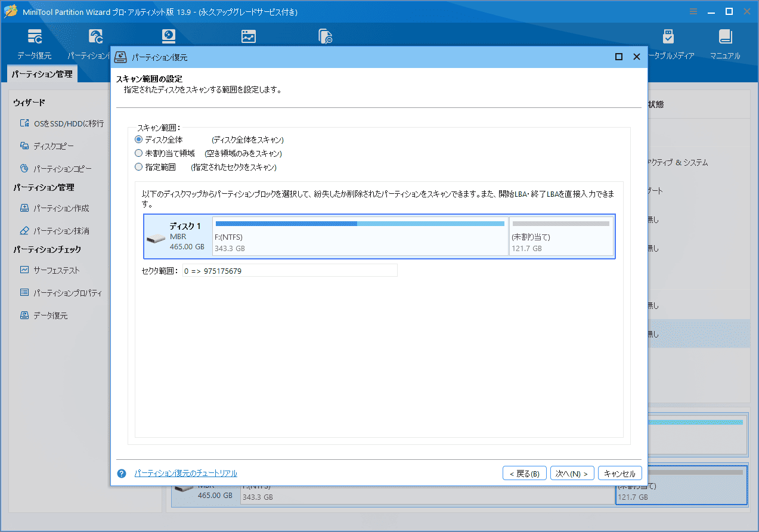Viewport: 759px width, 532px height.
Task: Maximize the パーティション復元 dialog
Action: (619, 57)
